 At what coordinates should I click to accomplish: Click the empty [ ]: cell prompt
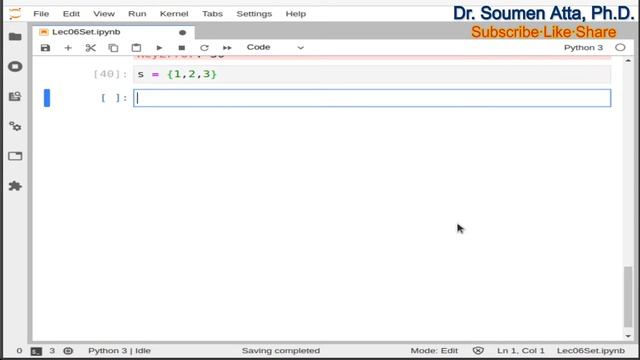tap(114, 98)
